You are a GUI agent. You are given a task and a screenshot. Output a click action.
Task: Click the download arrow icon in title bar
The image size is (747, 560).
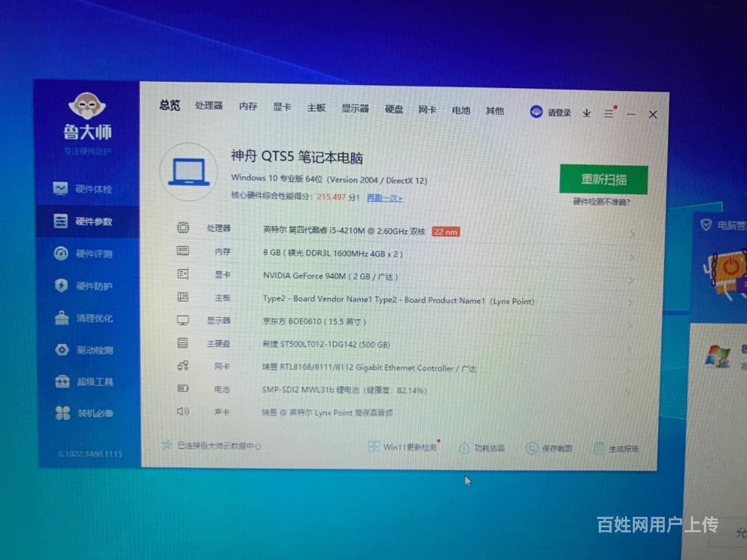point(587,113)
